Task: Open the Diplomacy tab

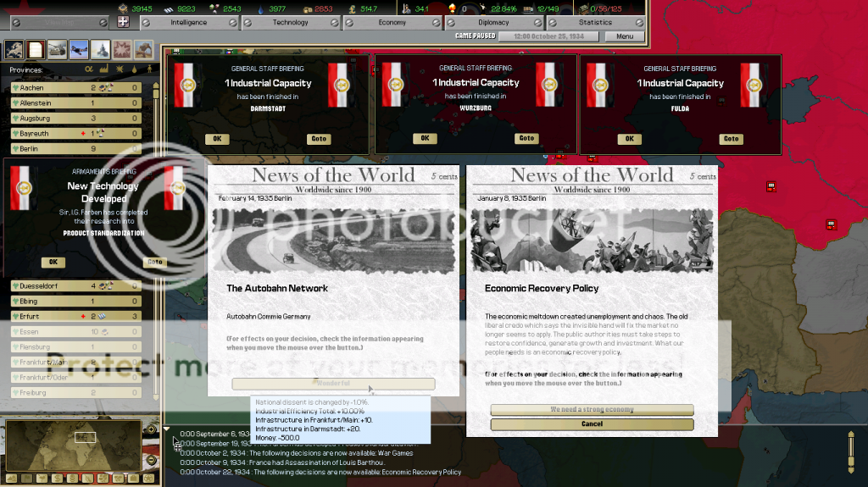Action: point(493,23)
